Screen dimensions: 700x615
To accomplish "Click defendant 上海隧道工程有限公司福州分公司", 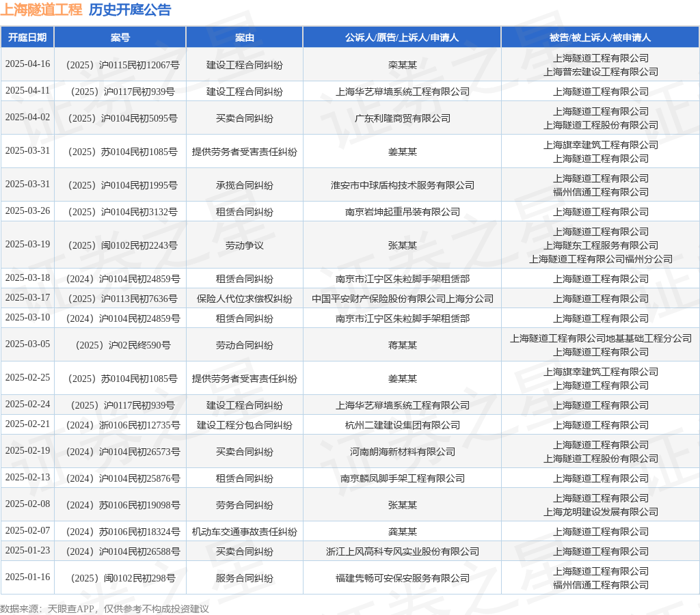I will coord(600,259).
